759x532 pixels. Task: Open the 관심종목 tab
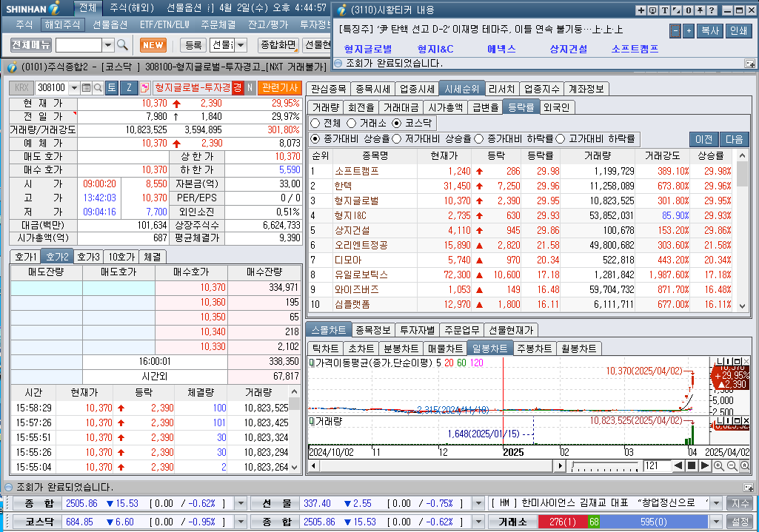pyautogui.click(x=328, y=89)
